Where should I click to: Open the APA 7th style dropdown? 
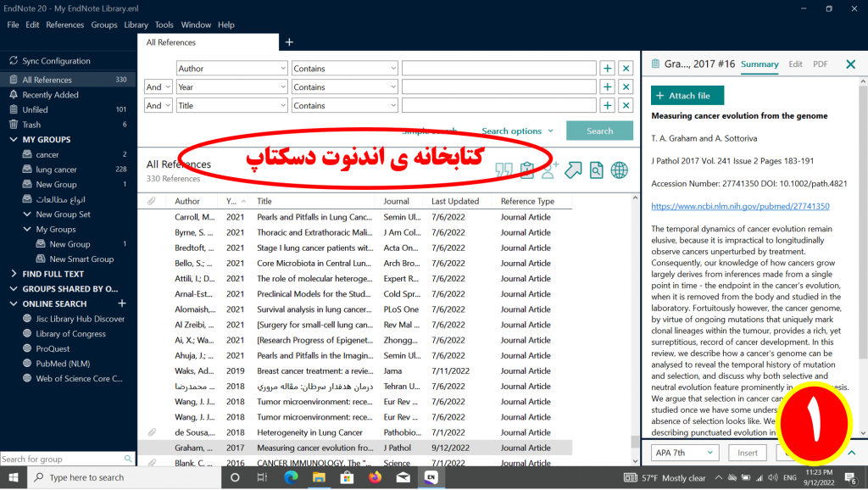685,453
